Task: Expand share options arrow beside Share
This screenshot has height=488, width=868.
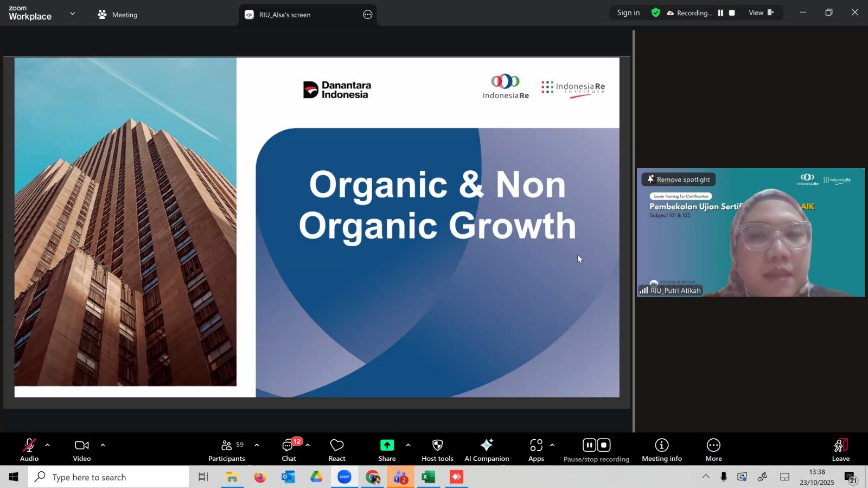Action: (x=408, y=445)
